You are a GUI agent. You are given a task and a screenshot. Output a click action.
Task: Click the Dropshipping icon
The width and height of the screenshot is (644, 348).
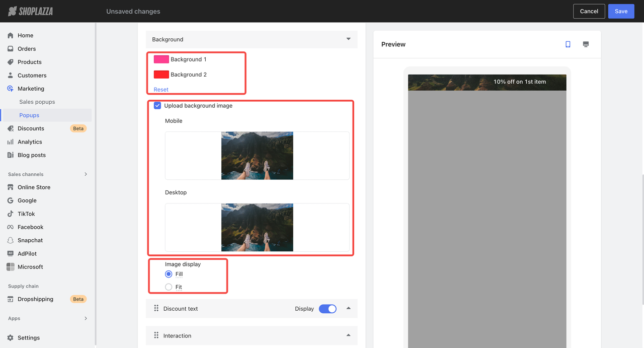tap(11, 299)
